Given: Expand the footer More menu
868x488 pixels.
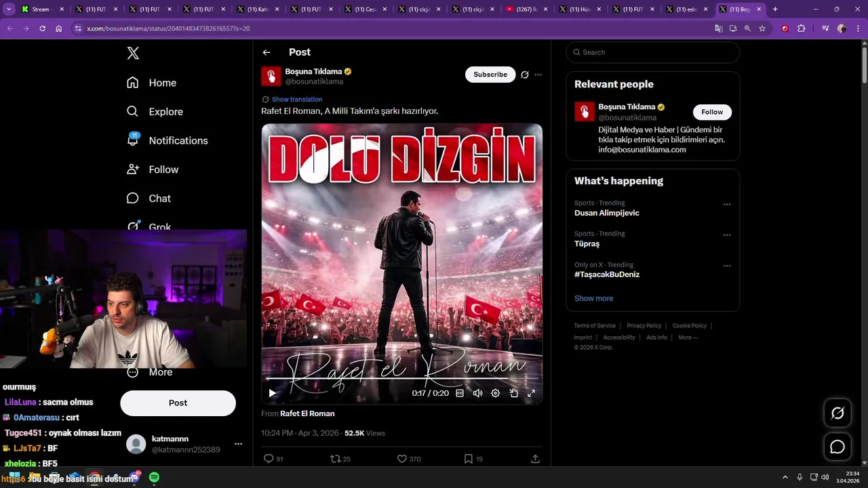Looking at the screenshot, I should tap(688, 338).
